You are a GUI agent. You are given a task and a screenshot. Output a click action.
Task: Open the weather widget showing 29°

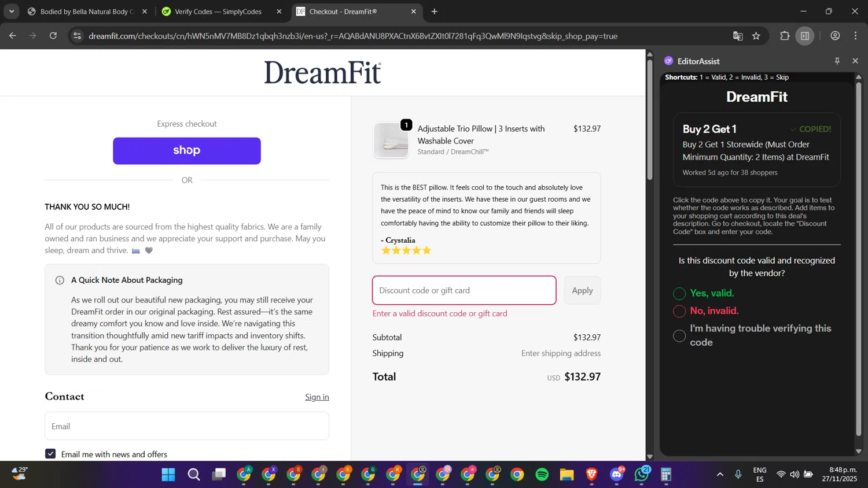(20, 474)
